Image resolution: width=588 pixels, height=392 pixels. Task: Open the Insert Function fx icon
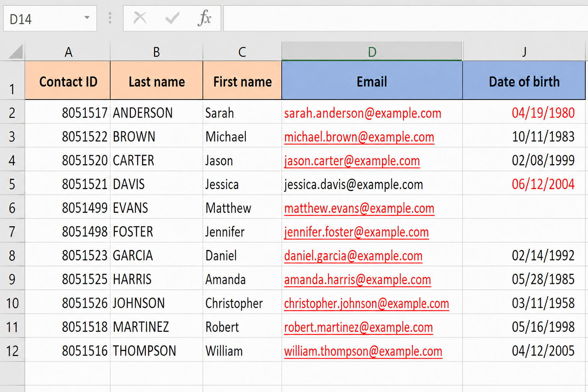pos(204,18)
